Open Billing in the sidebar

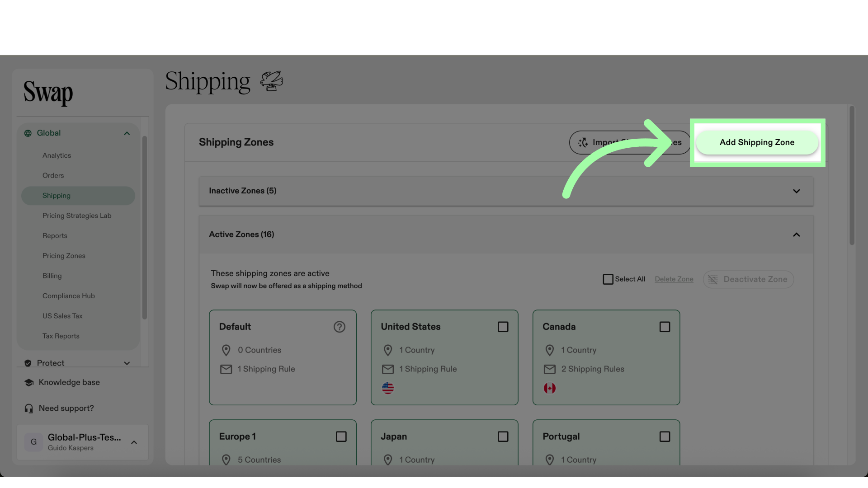click(52, 276)
